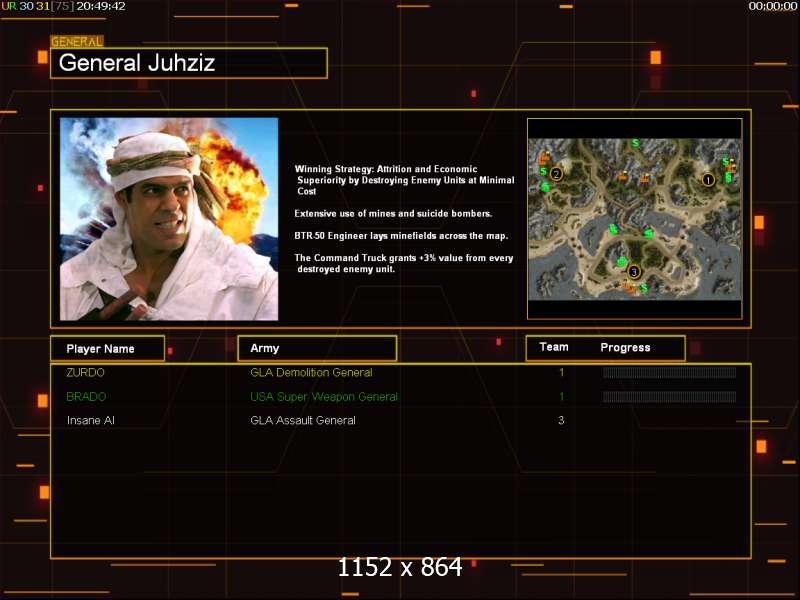Click start position marker 3 on the map
This screenshot has height=600, width=800.
(634, 272)
